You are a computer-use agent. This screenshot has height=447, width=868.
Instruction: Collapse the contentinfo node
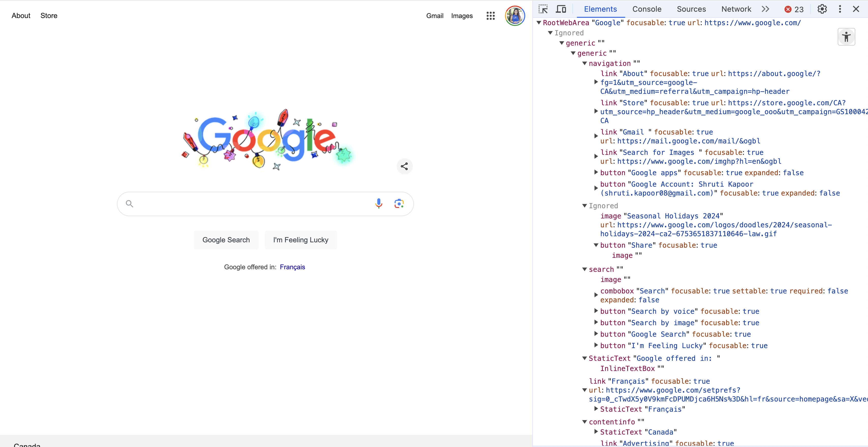(585, 422)
